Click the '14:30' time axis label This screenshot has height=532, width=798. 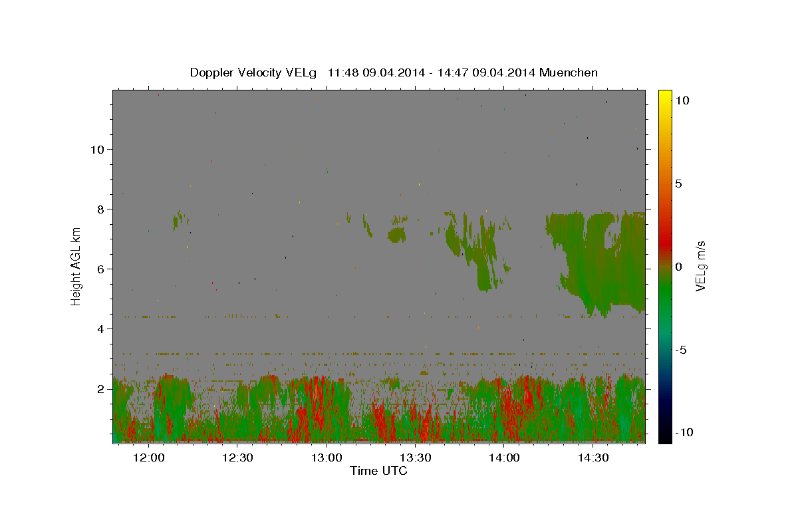coord(593,458)
